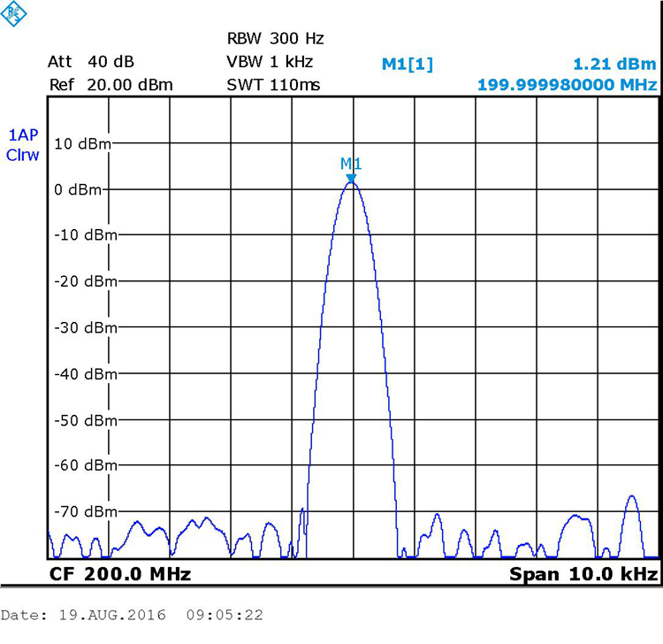Click the 1.21 dBm marker level readout

[614, 64]
